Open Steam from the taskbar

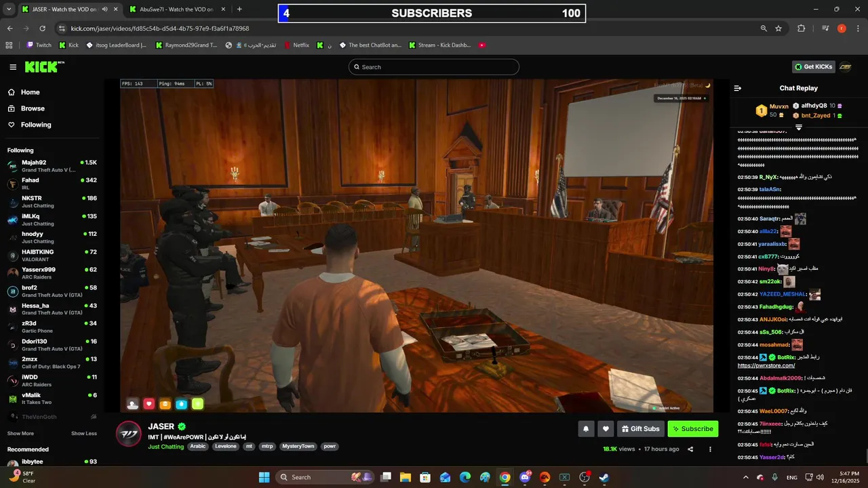click(604, 477)
